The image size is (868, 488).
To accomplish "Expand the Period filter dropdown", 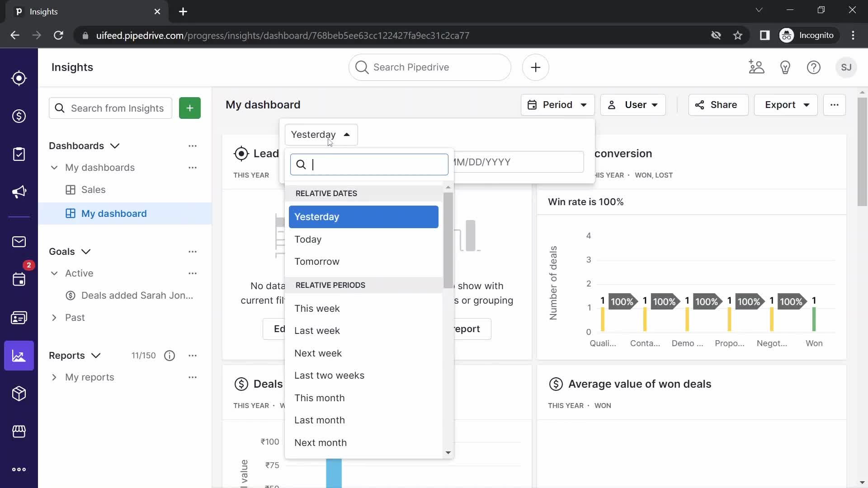I will click(557, 105).
